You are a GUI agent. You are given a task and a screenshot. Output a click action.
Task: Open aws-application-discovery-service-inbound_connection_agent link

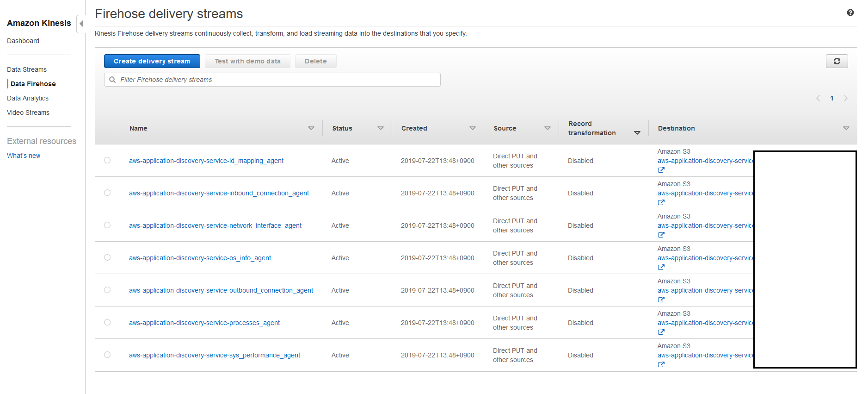pyautogui.click(x=219, y=193)
